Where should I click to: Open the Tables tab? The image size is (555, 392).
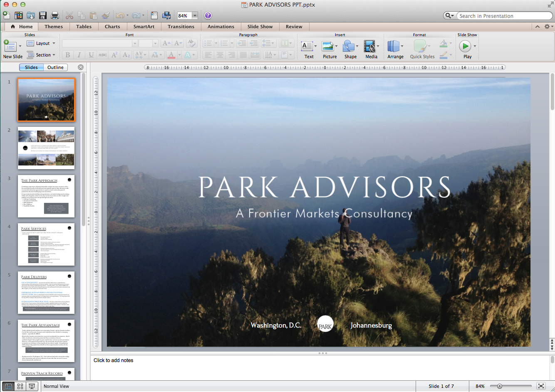[84, 27]
